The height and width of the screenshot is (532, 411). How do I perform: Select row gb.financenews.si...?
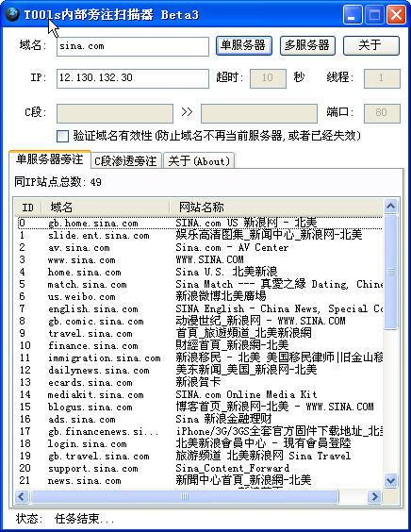click(200, 431)
